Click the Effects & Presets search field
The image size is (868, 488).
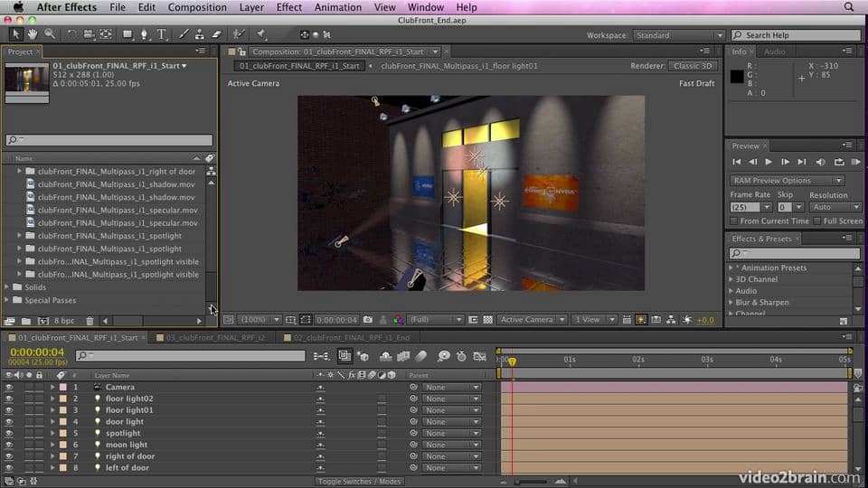pyautogui.click(x=795, y=253)
